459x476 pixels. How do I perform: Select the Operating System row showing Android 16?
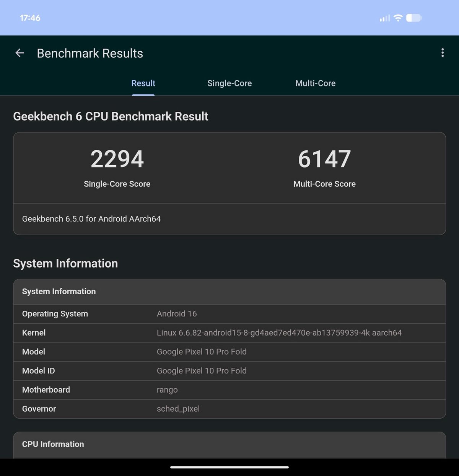229,314
